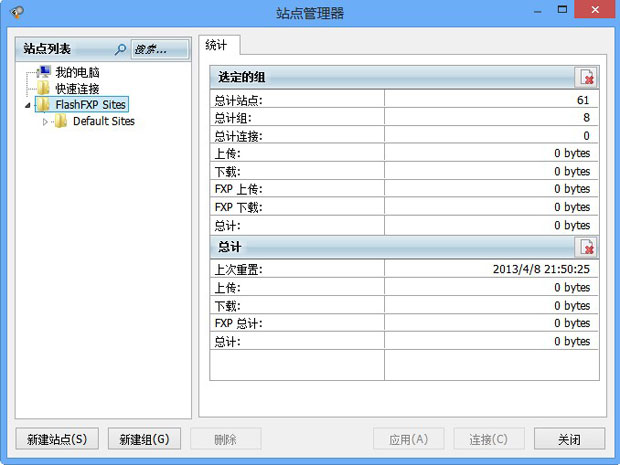The width and height of the screenshot is (620, 465).
Task: Select Default Sites tree label
Action: [104, 121]
